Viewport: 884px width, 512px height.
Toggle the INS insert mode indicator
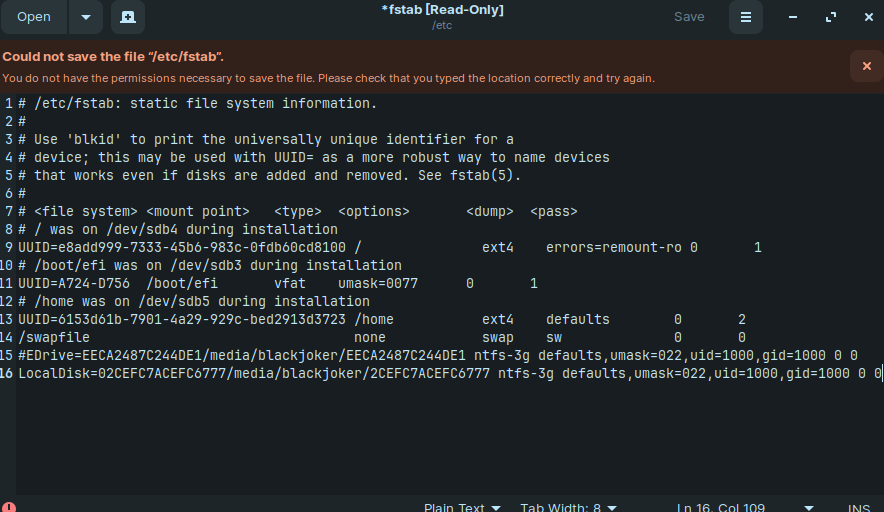859,507
